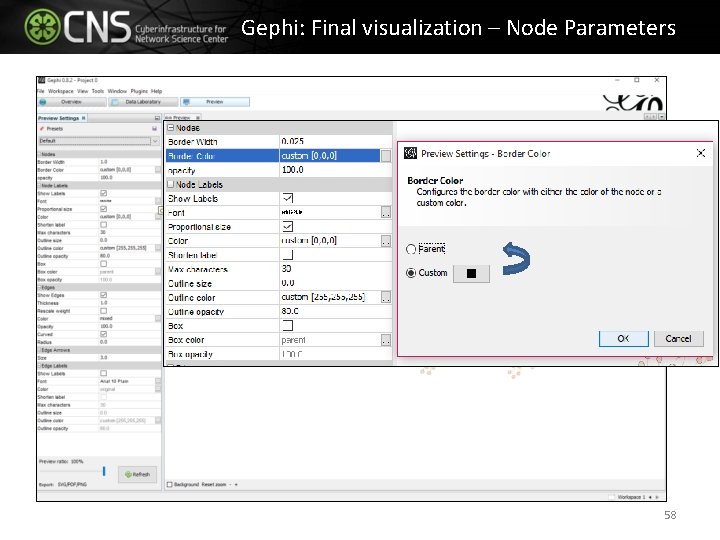This screenshot has height=540, width=720.
Task: Enable Rescale weight checkbox
Action: tap(103, 310)
